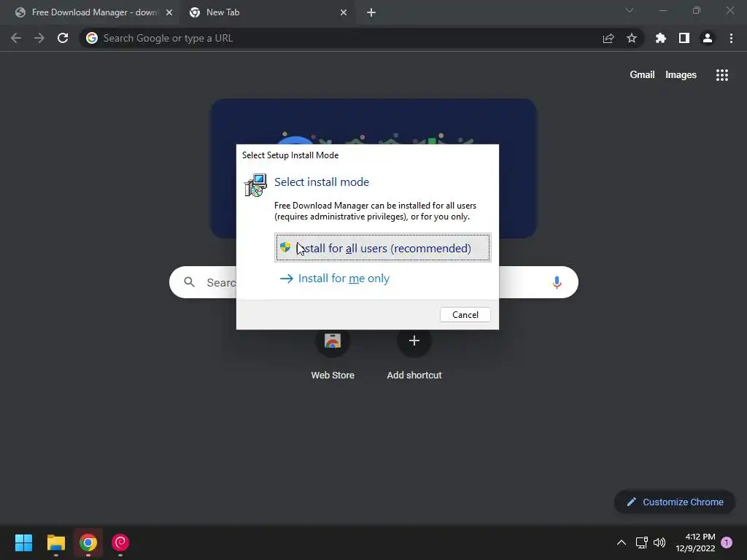
Task: Open Gmail link
Action: click(x=642, y=75)
